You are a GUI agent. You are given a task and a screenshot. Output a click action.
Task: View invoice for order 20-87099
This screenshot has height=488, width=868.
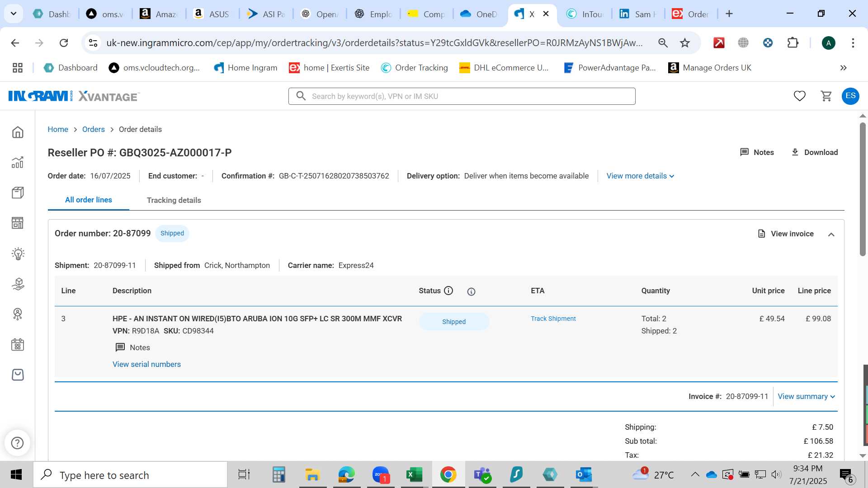[786, 234]
